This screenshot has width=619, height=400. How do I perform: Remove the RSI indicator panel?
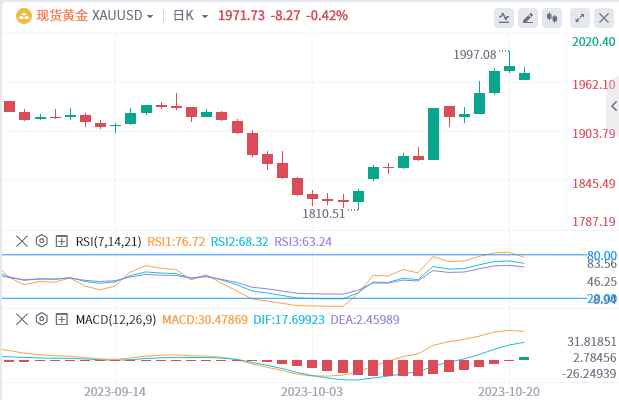[23, 241]
